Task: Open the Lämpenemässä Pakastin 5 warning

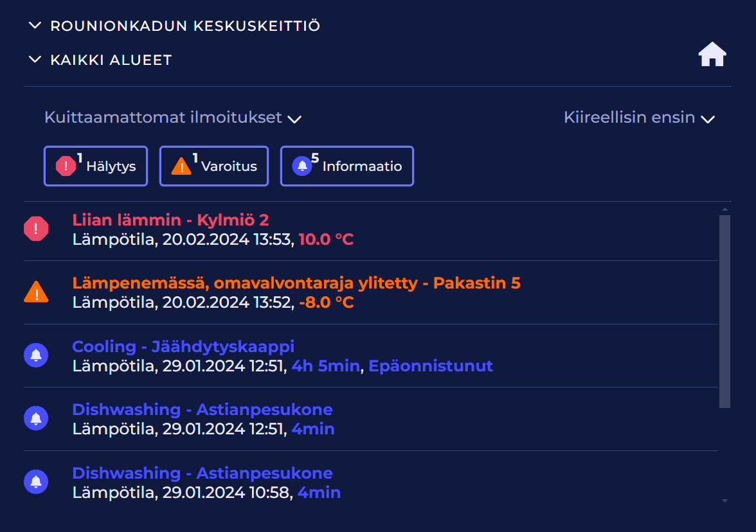Action: [296, 283]
